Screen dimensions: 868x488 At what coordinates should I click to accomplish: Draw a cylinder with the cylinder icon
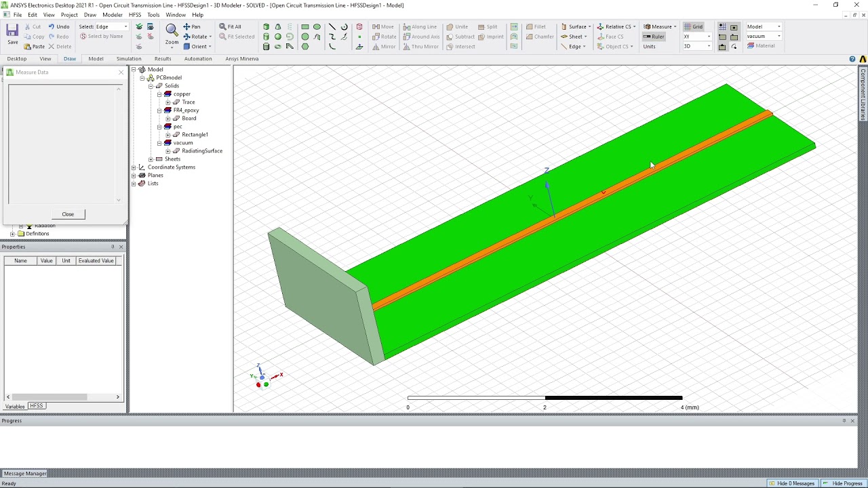266,37
